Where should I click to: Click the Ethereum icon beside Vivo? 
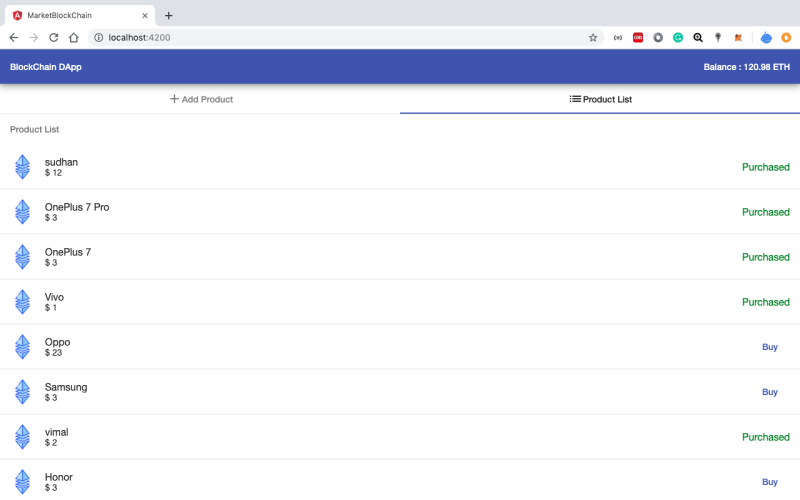point(22,302)
